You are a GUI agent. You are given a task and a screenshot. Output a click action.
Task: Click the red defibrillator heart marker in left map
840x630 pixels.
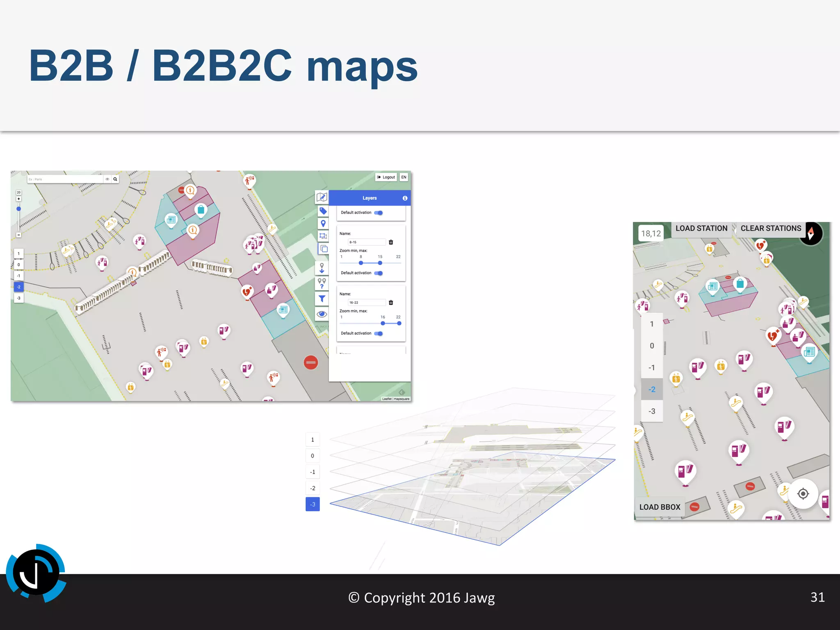pos(247,292)
